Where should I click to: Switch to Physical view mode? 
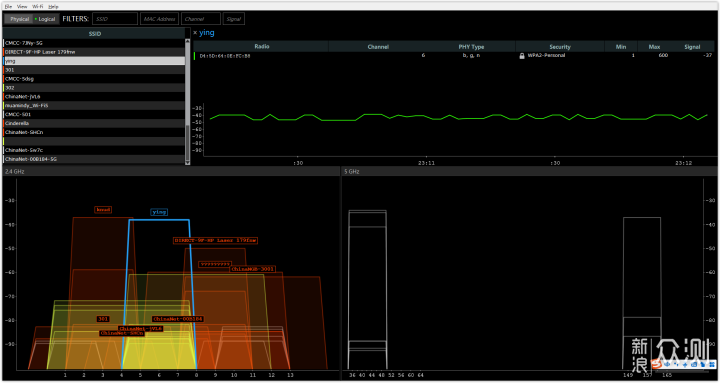point(18,19)
